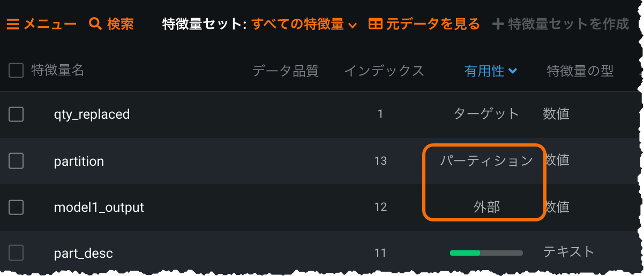The image size is (644, 276).
Task: Click the 有用性 sort arrow icon
Action: [x=513, y=71]
